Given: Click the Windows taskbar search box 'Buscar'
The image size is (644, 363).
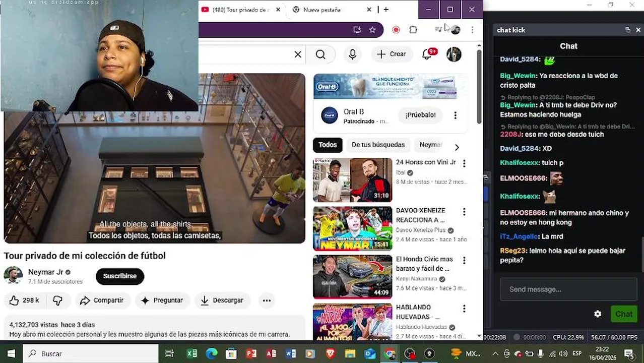Looking at the screenshot, I should 91,353.
